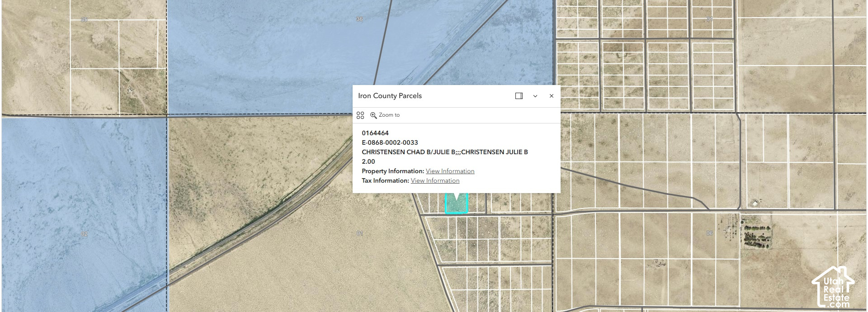
Task: Click the section 35 map label
Action: (84, 19)
